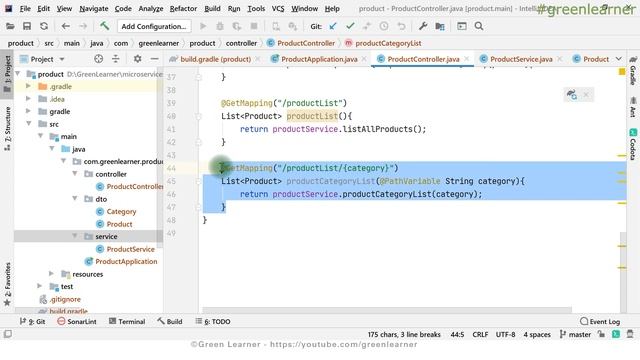Hide the Project panel with the minus icon
This screenshot has width=640, height=360.
click(154, 59)
